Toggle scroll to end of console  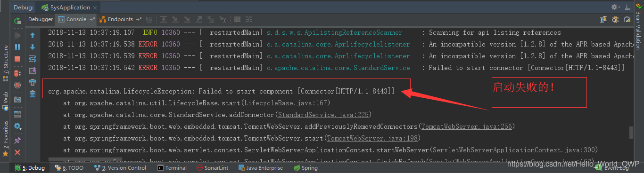pos(33,71)
